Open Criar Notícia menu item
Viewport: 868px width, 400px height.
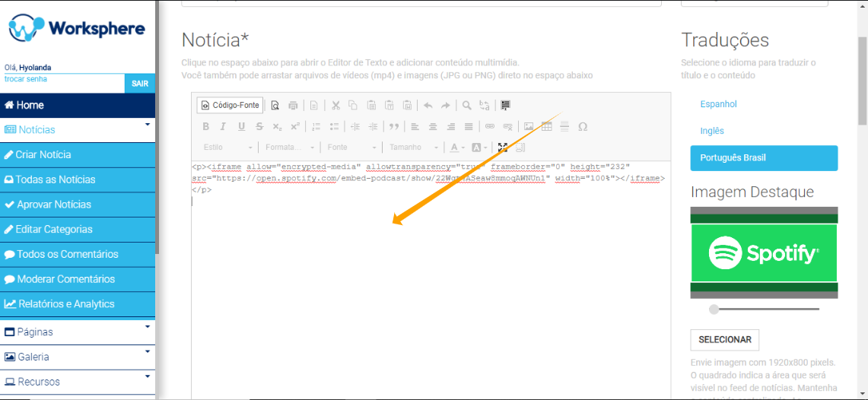[x=78, y=155]
